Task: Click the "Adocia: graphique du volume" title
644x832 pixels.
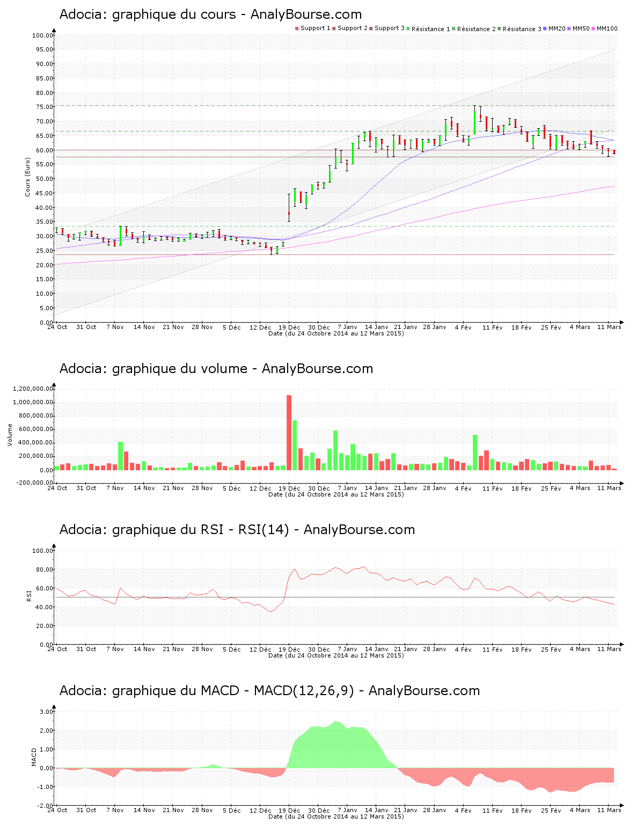Action: click(216, 369)
